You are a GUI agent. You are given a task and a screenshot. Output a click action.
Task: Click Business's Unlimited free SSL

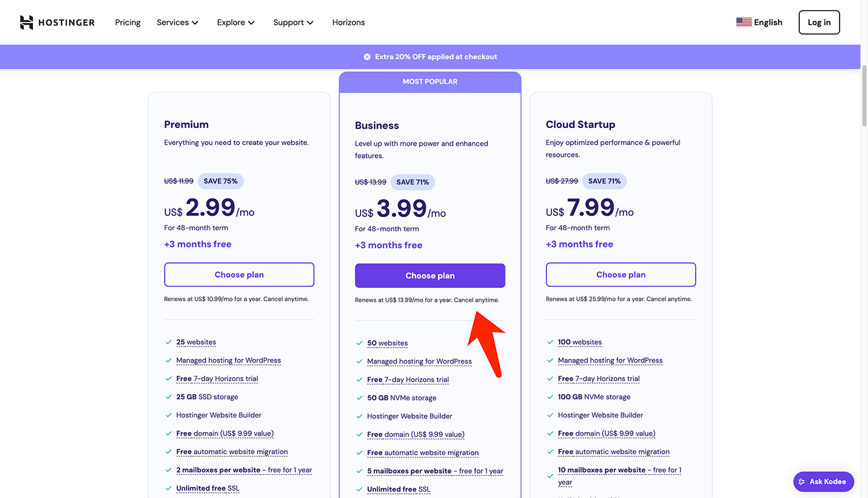[399, 490]
